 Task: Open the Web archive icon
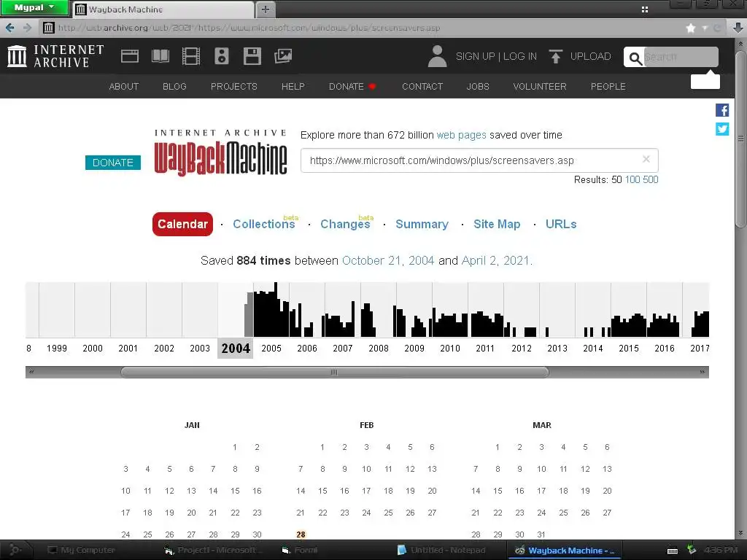click(130, 56)
